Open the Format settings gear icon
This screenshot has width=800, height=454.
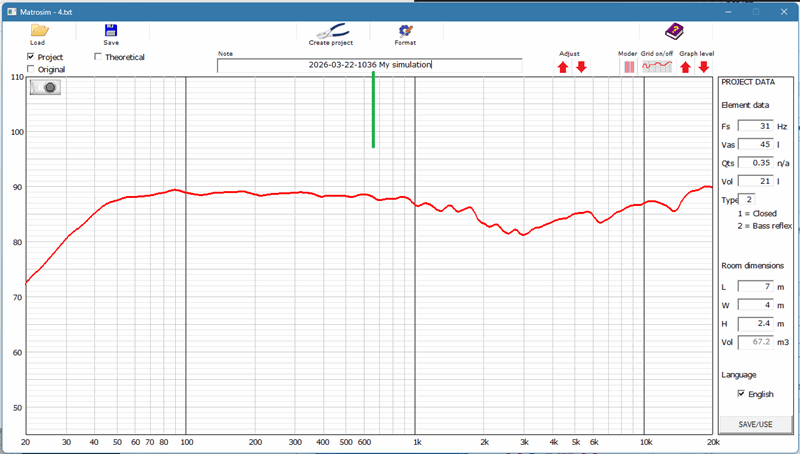pyautogui.click(x=405, y=31)
